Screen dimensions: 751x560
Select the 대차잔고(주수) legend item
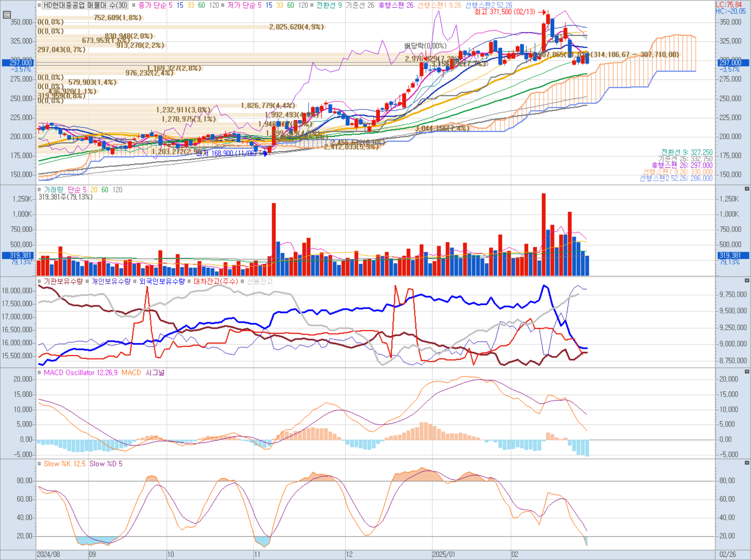(216, 281)
